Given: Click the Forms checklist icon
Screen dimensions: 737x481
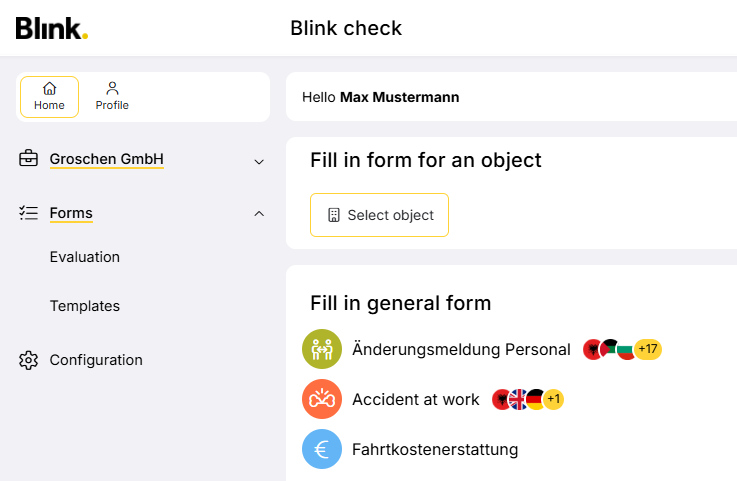Looking at the screenshot, I should pyautogui.click(x=29, y=213).
